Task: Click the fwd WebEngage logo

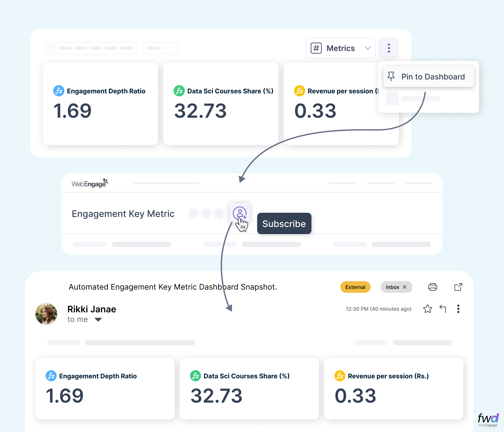Action: pyautogui.click(x=488, y=420)
